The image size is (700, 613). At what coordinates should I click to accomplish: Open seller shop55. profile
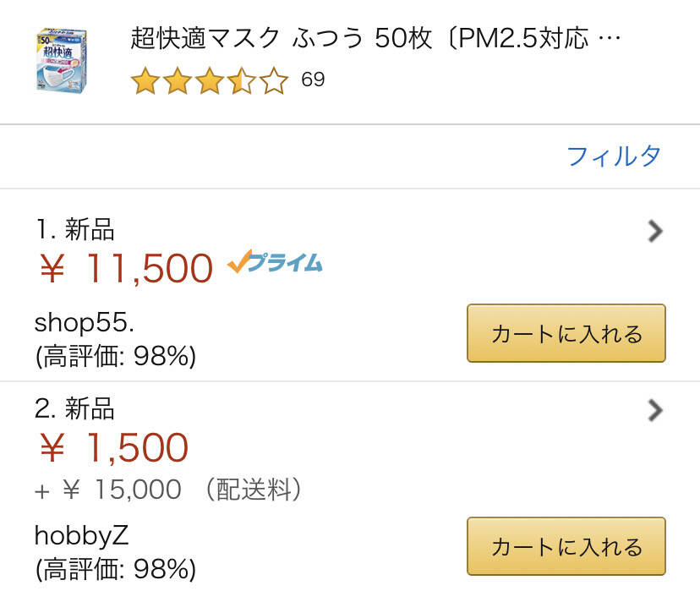click(85, 322)
